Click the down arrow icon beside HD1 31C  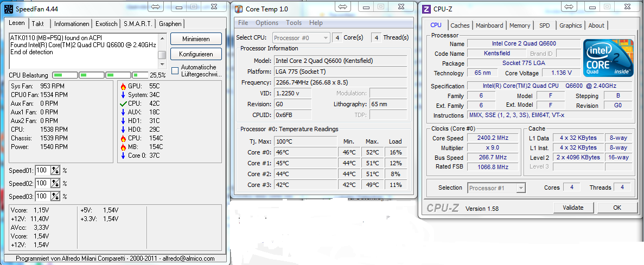click(x=123, y=121)
